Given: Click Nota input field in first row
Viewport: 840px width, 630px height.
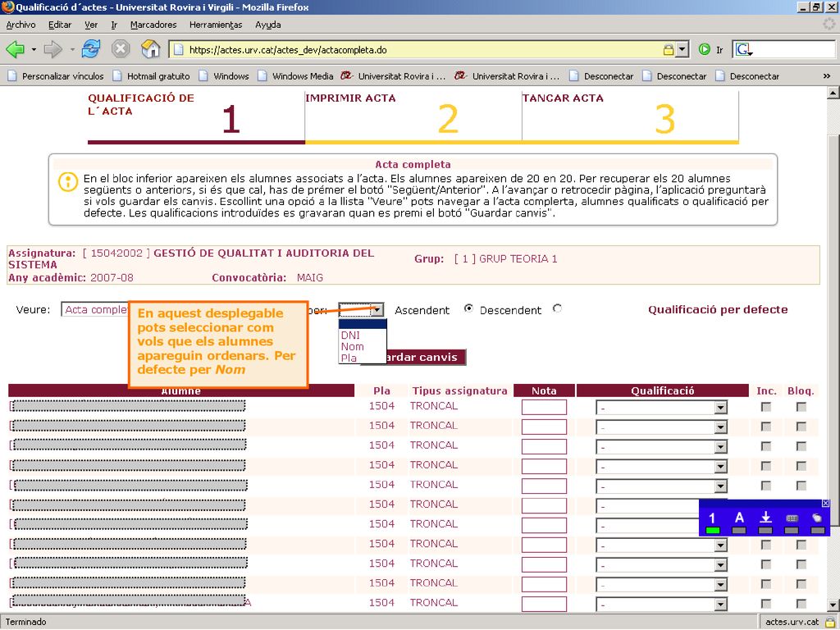Looking at the screenshot, I should click(x=544, y=408).
